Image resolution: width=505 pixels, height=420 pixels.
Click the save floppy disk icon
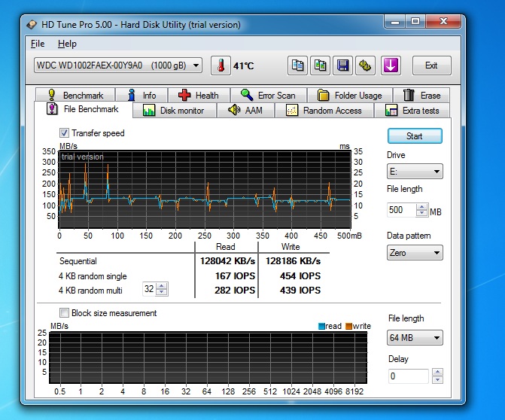coord(342,65)
